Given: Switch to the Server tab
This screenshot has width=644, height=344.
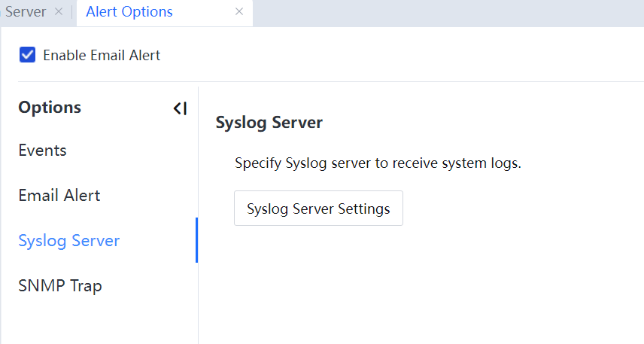Looking at the screenshot, I should [x=25, y=12].
